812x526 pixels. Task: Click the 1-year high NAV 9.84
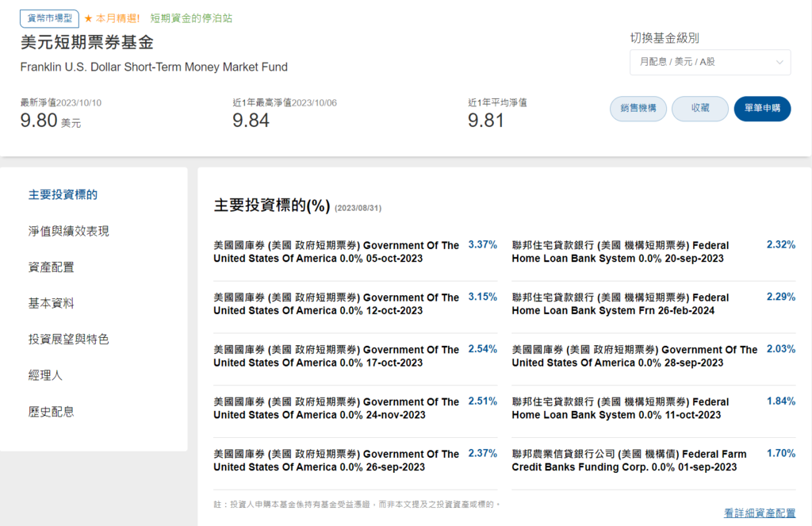(251, 121)
